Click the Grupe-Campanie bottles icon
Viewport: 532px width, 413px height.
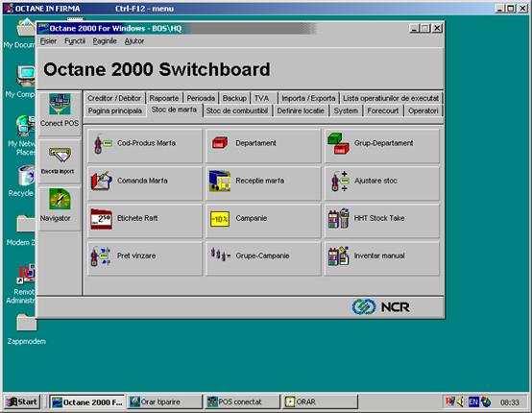click(221, 255)
